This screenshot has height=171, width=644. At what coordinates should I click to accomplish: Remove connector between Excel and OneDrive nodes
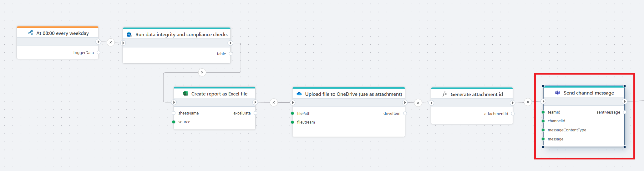274,102
